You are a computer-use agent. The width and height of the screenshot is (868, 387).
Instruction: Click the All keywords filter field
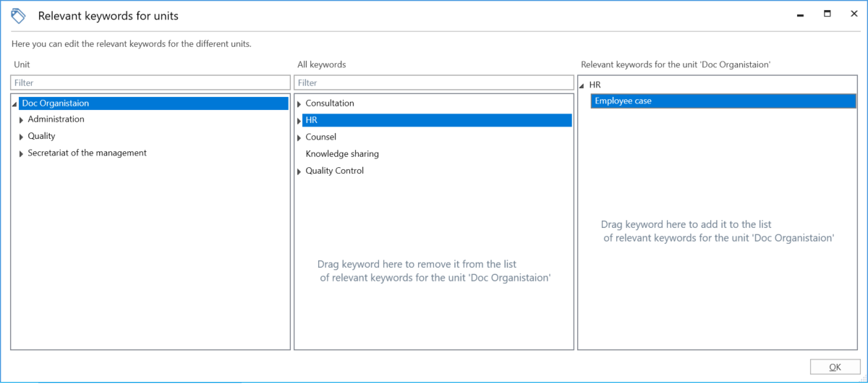tap(433, 83)
